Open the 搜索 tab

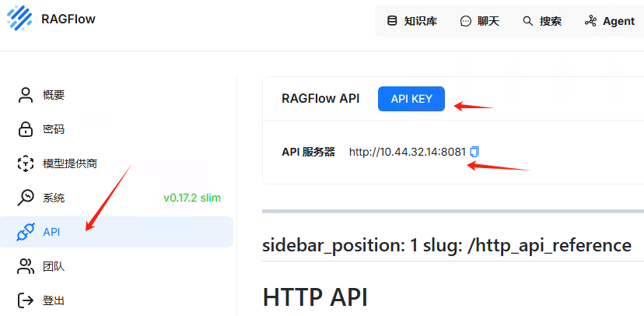[543, 21]
